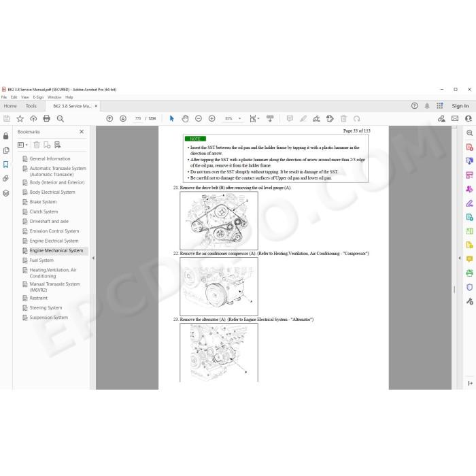This screenshot has height=476, width=476.
Task: Add the document to starred files
Action: [x=20, y=119]
